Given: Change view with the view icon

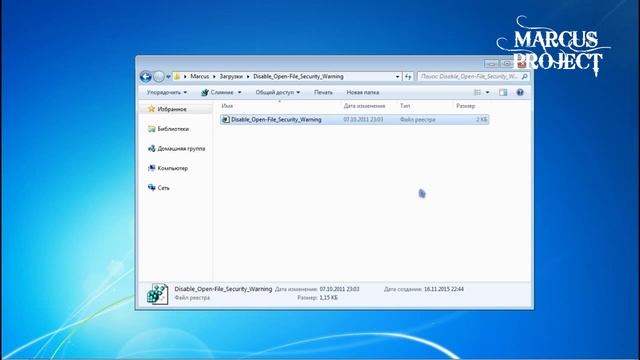Looking at the screenshot, I should pos(477,93).
